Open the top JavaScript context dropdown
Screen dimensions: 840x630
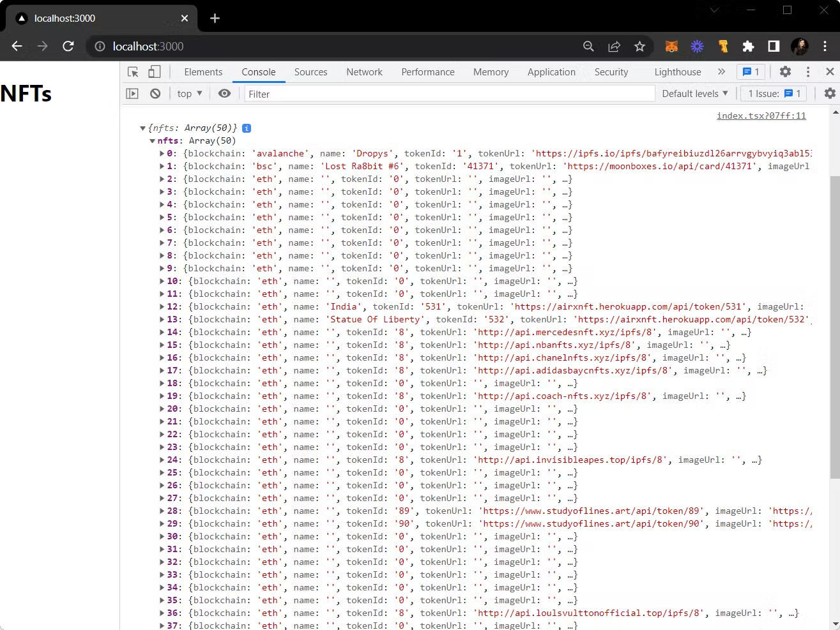[190, 94]
